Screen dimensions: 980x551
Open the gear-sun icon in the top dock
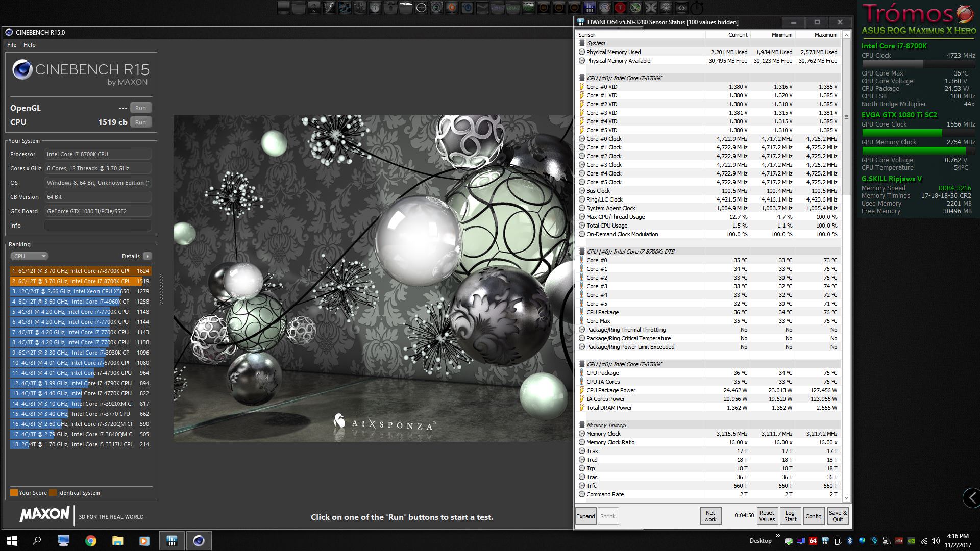(x=666, y=7)
